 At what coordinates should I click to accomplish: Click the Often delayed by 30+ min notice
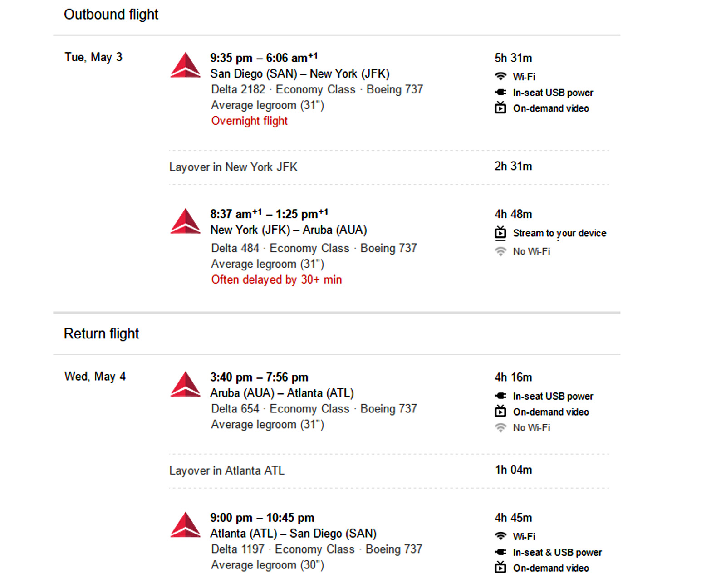point(276,280)
